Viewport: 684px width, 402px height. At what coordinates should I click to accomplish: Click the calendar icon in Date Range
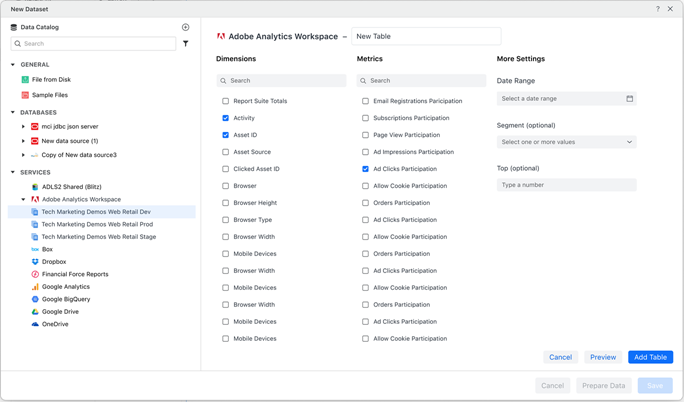click(629, 99)
